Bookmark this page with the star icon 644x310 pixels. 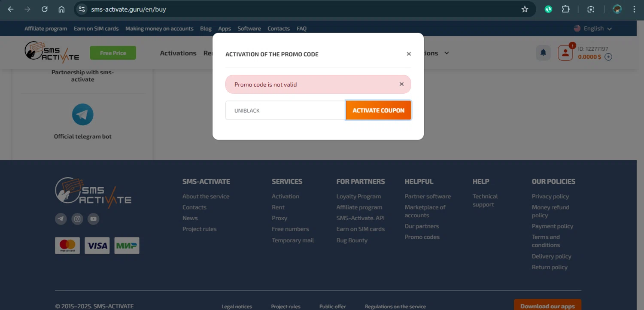525,9
